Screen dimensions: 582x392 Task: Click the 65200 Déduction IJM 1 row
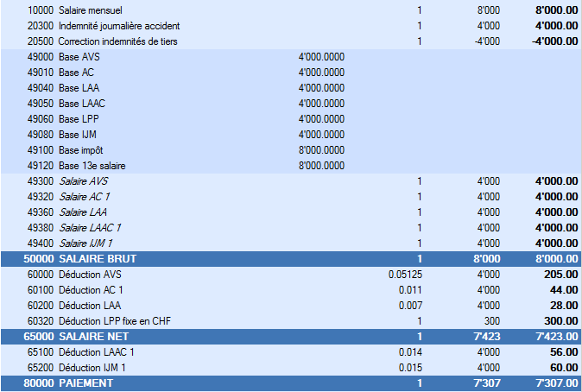(x=291, y=368)
